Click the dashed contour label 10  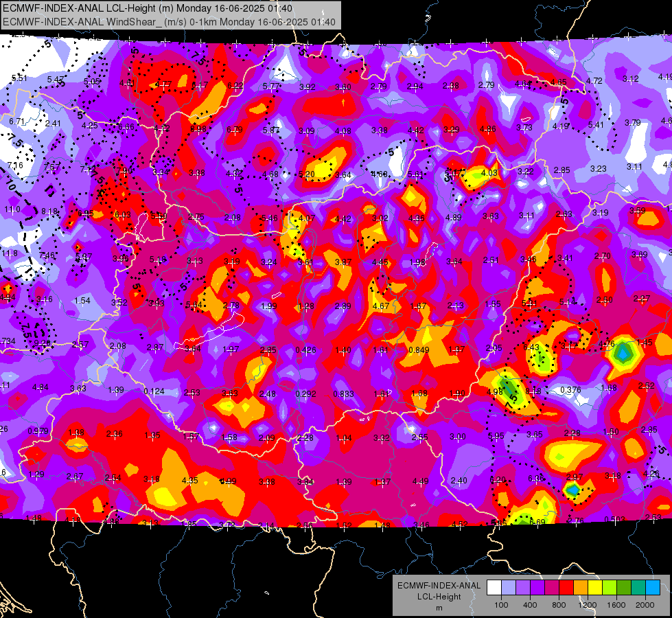pos(10,186)
